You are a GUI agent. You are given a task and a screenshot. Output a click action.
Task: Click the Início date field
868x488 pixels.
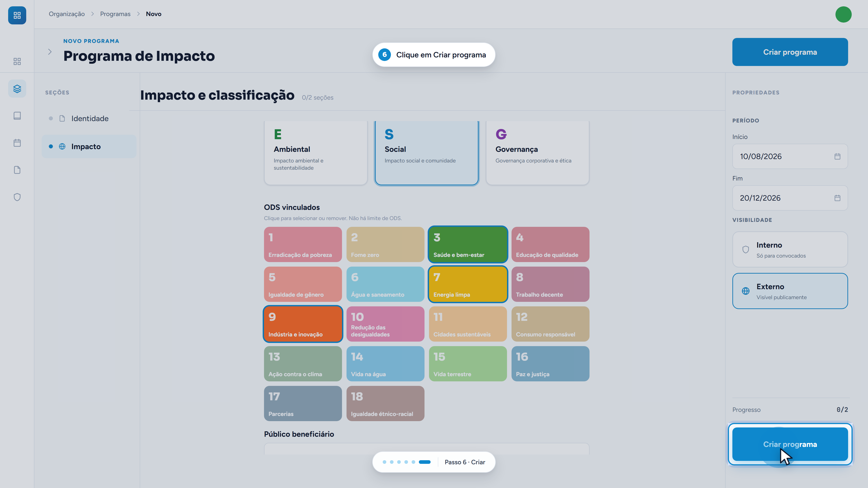coord(790,156)
